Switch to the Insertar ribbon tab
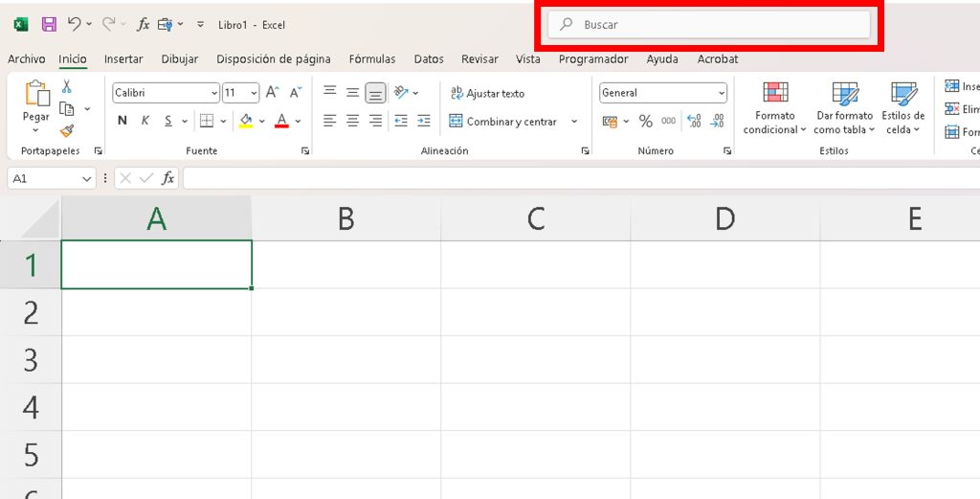The height and width of the screenshot is (499, 980). pos(123,59)
